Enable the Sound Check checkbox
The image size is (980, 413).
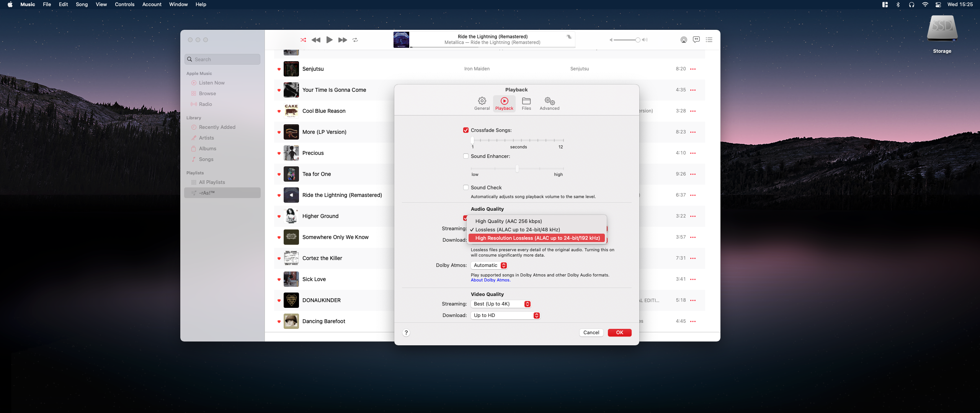(466, 188)
